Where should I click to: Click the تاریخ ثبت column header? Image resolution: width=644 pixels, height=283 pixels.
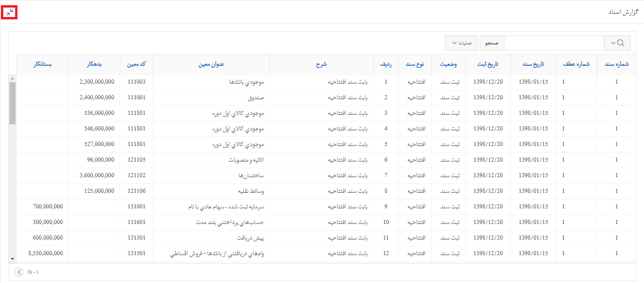[488, 64]
